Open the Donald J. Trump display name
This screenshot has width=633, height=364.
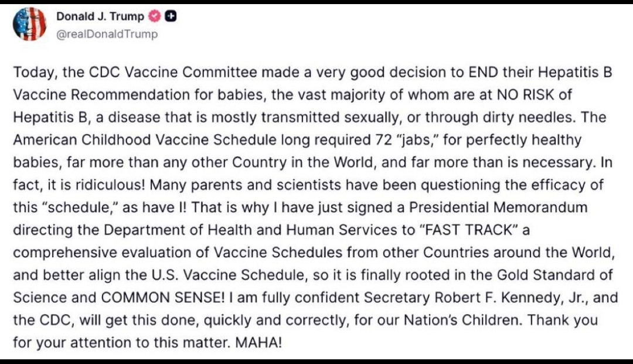[x=100, y=16]
